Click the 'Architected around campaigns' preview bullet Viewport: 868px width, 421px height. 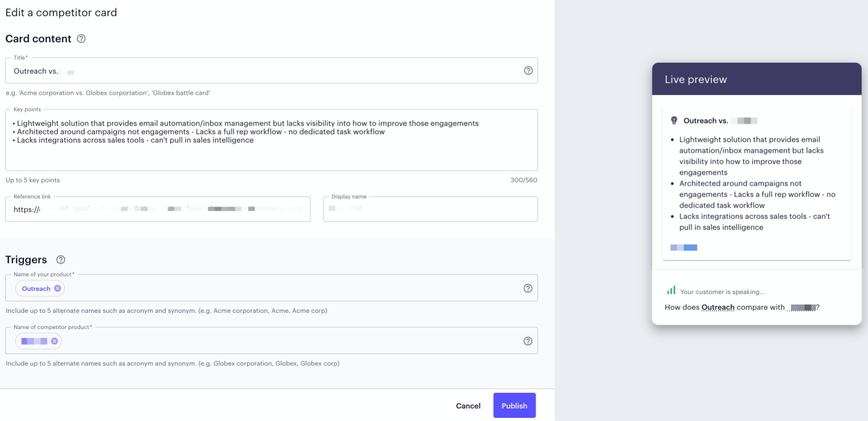pyautogui.click(x=757, y=195)
